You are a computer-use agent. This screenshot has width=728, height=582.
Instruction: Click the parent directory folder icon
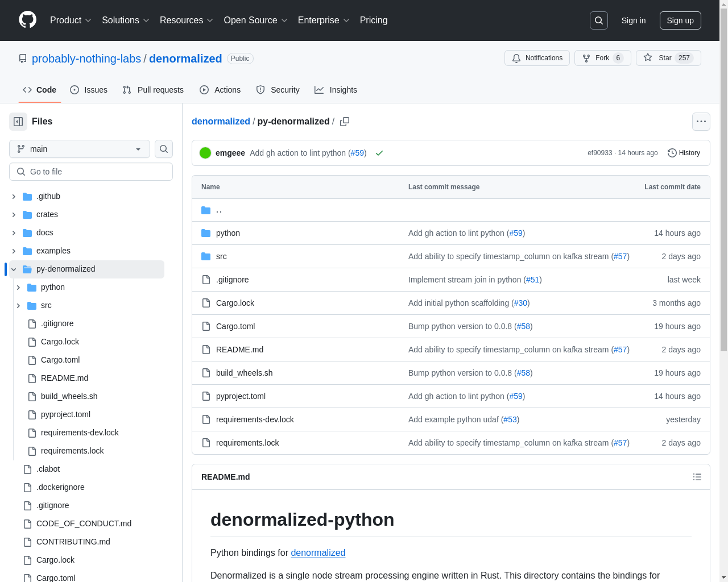tap(206, 210)
